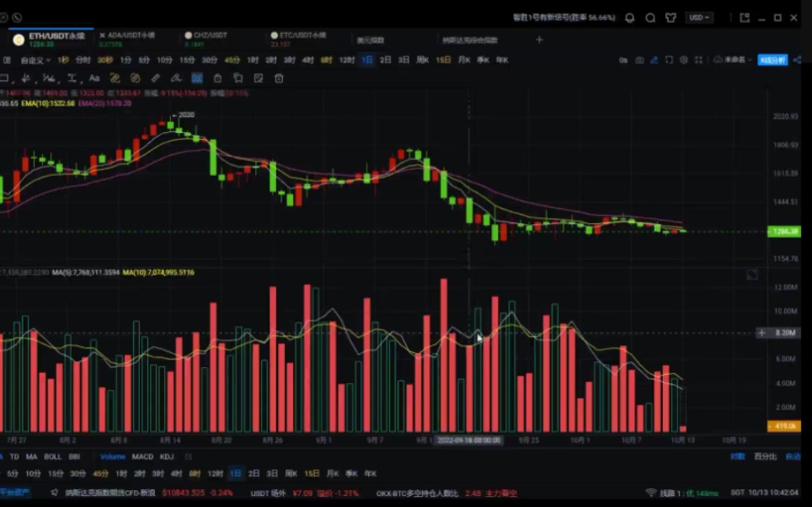Select the eraser brush tool
Viewport: 812px width, 507px height.
(x=176, y=78)
